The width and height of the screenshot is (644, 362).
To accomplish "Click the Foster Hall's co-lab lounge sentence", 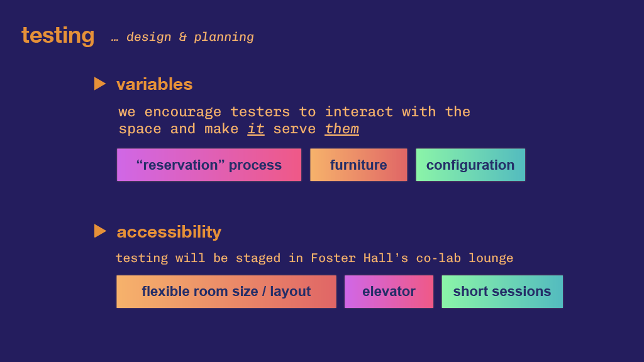I will (314, 258).
